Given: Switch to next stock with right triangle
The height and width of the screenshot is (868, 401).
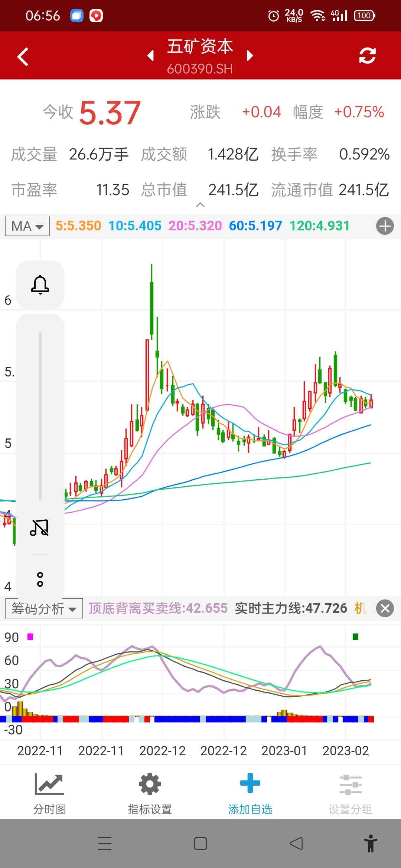Looking at the screenshot, I should click(x=250, y=56).
